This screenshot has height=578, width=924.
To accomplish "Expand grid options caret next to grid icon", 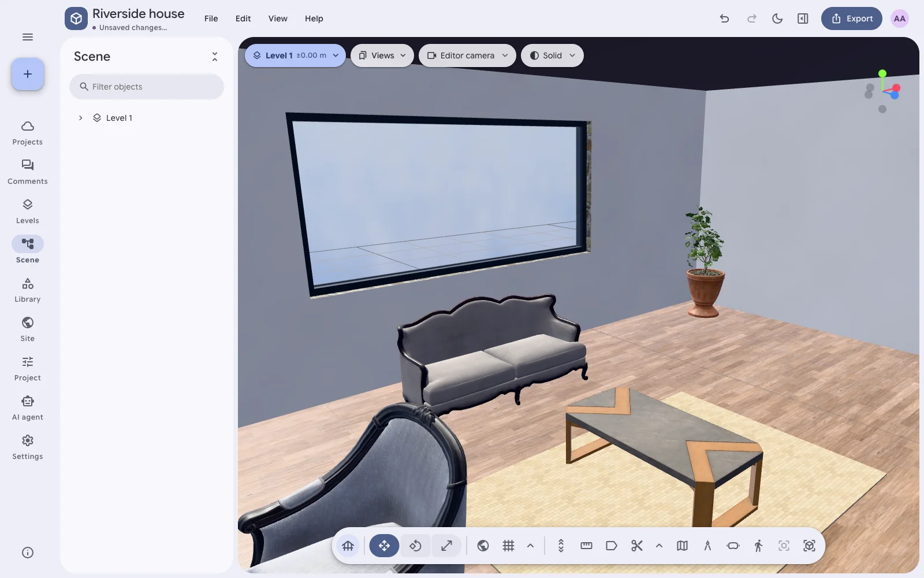I will pos(530,546).
